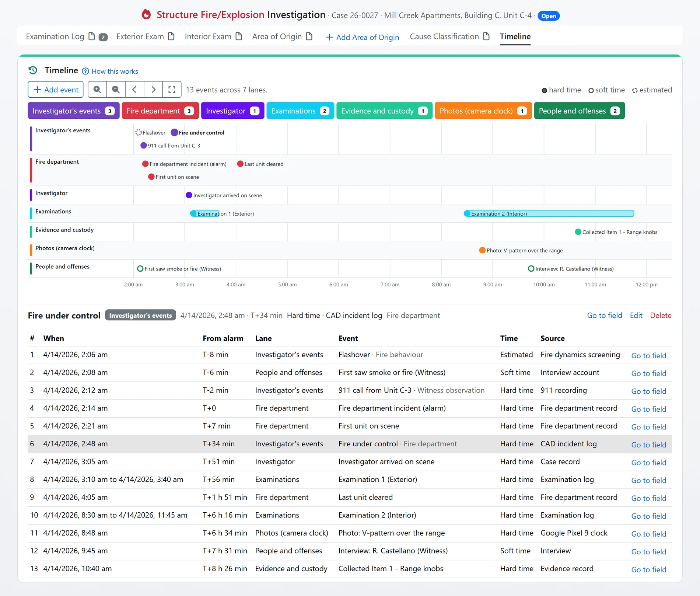This screenshot has width=700, height=596.
Task: Click Add Area of Origin
Action: 363,37
